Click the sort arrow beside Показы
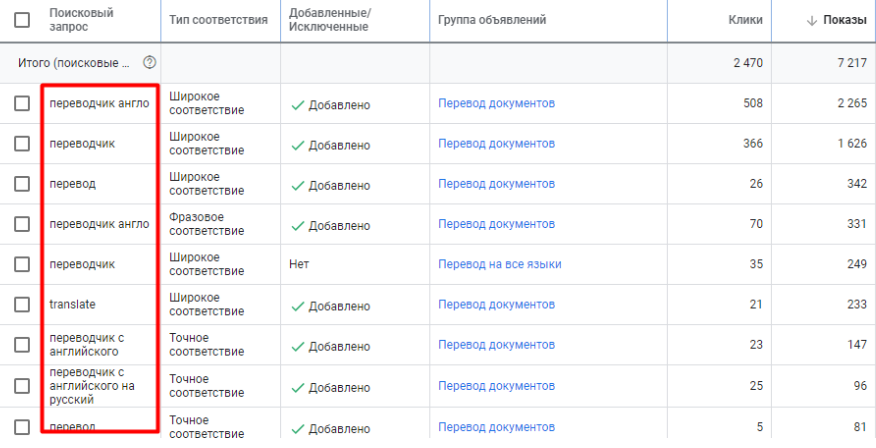Image resolution: width=876 pixels, height=448 pixels. 811,20
